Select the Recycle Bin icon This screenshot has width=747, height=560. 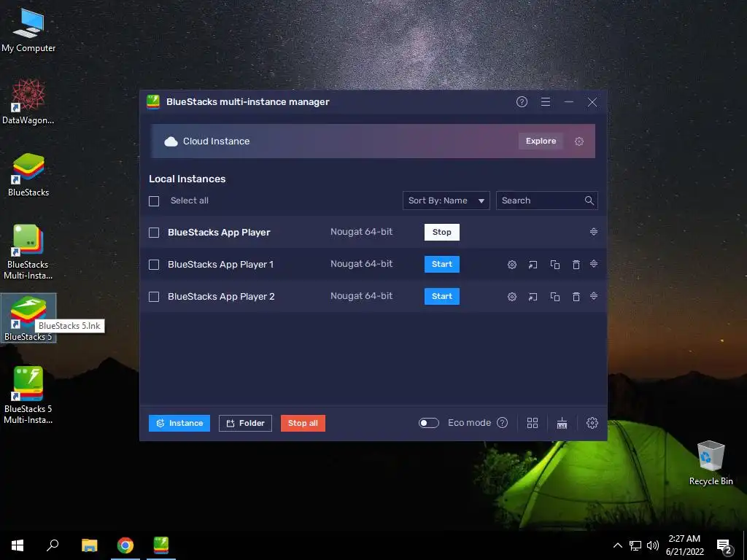711,463
